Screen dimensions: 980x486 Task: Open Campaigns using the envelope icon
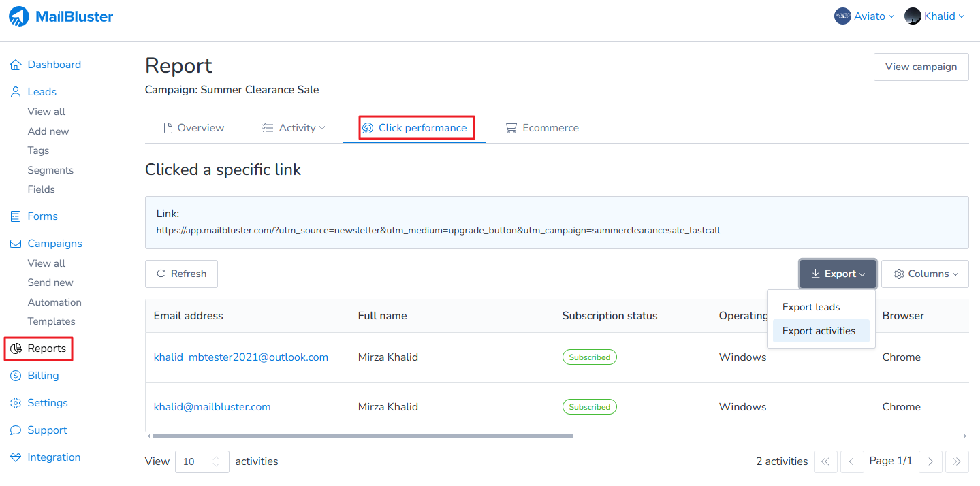pyautogui.click(x=15, y=243)
